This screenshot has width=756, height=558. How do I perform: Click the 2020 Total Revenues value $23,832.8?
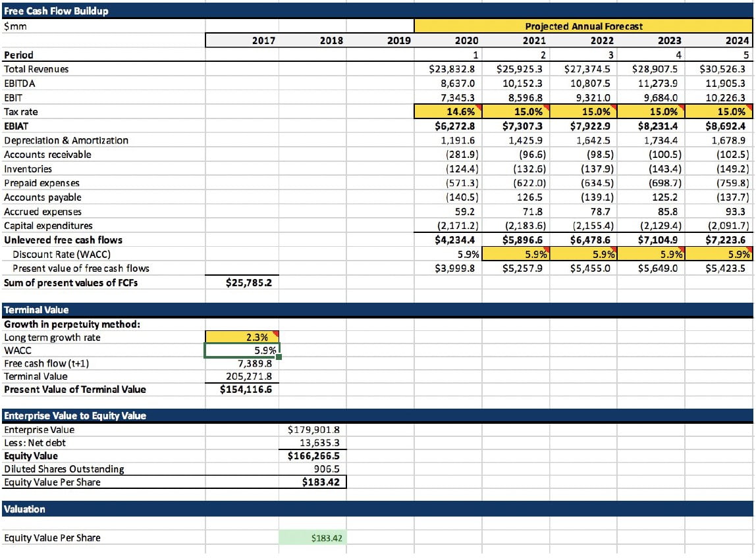coord(449,69)
